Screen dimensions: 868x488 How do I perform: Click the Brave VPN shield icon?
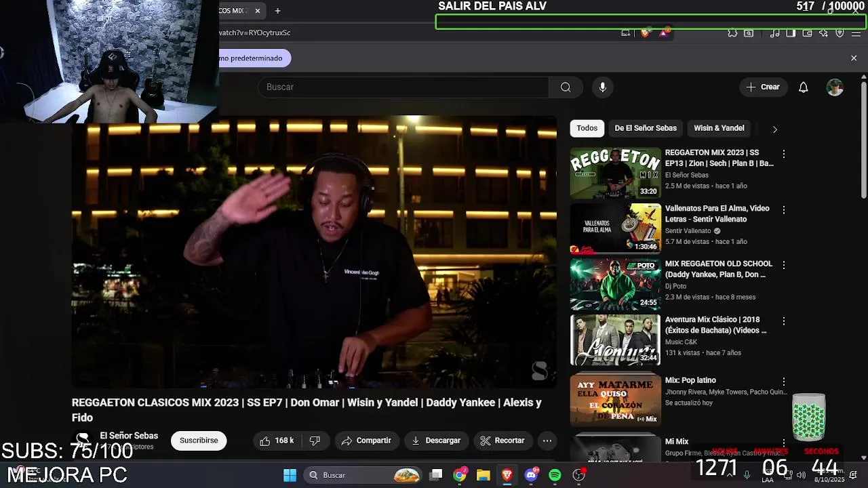tap(840, 33)
